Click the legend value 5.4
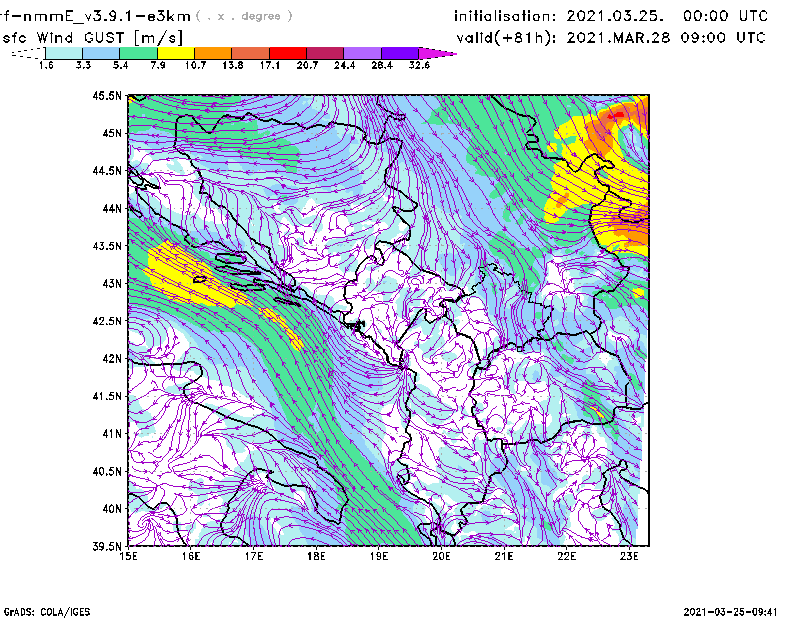 [x=120, y=65]
